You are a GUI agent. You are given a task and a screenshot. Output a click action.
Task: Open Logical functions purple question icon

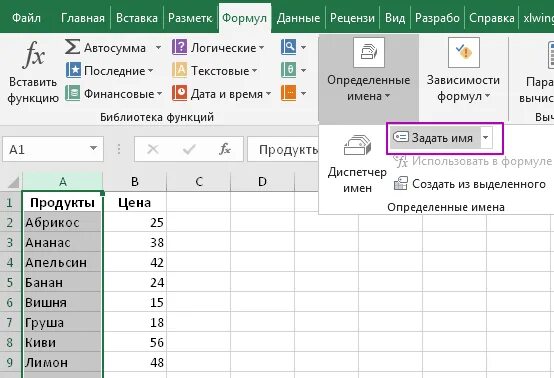point(179,47)
